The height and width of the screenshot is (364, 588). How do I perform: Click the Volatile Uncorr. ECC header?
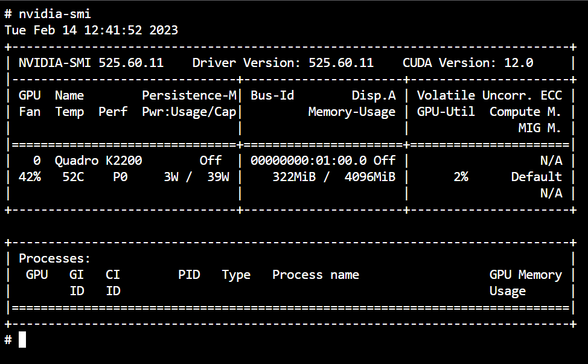click(490, 95)
